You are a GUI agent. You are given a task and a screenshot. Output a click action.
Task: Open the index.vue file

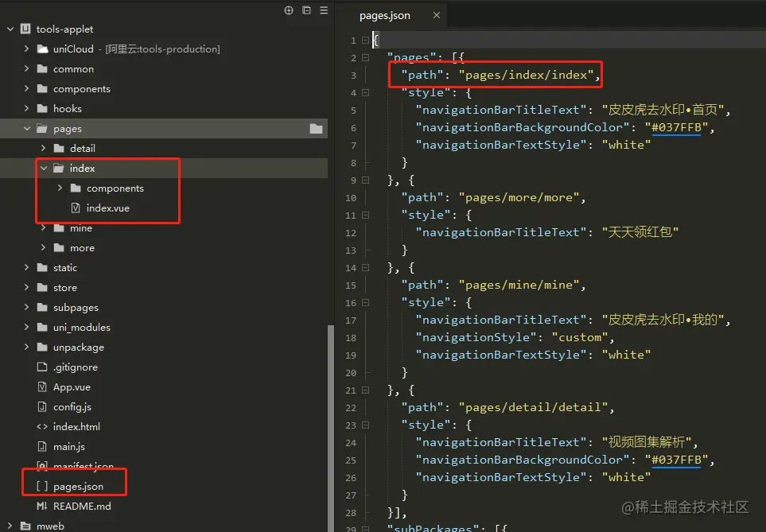[x=108, y=208]
